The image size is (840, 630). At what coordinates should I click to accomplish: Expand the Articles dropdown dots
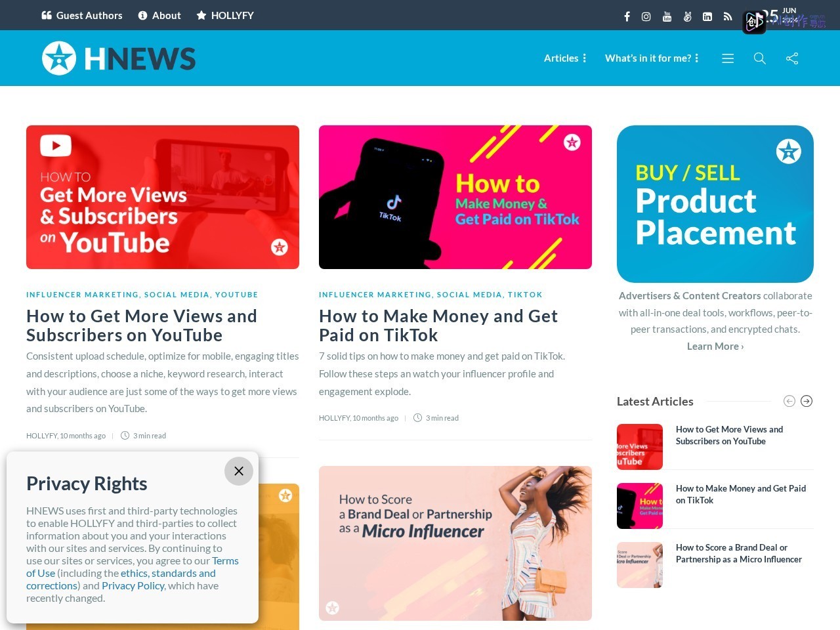coord(585,58)
